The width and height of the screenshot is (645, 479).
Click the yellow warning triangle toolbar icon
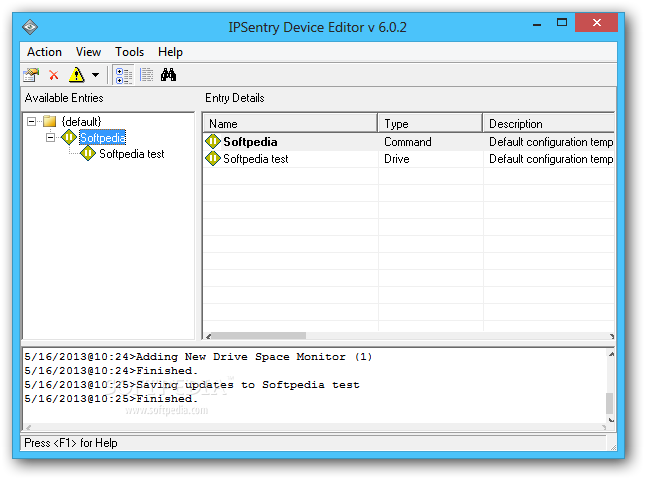(x=77, y=75)
